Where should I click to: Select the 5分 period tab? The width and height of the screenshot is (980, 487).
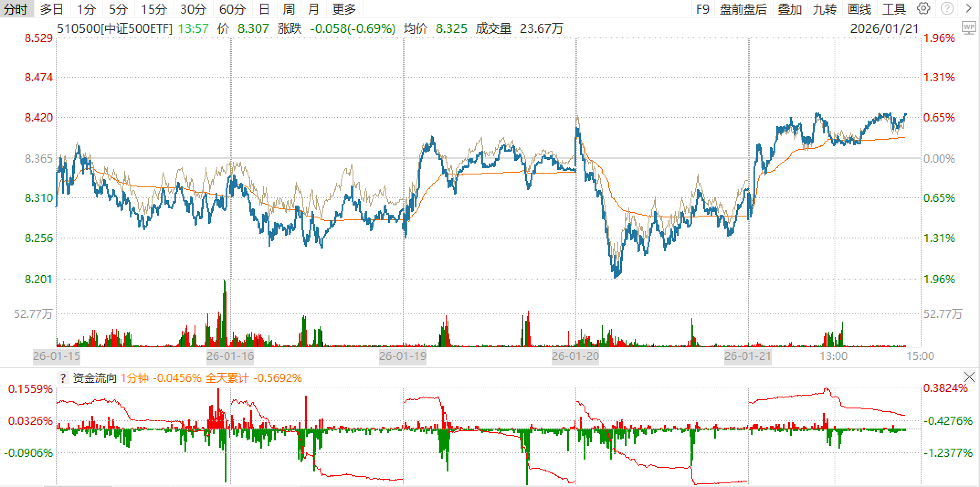tap(118, 9)
